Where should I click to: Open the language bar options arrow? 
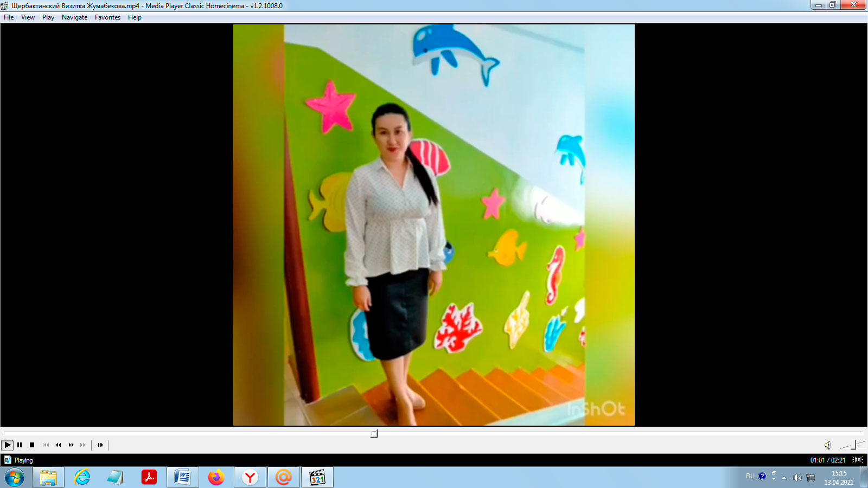(x=774, y=480)
